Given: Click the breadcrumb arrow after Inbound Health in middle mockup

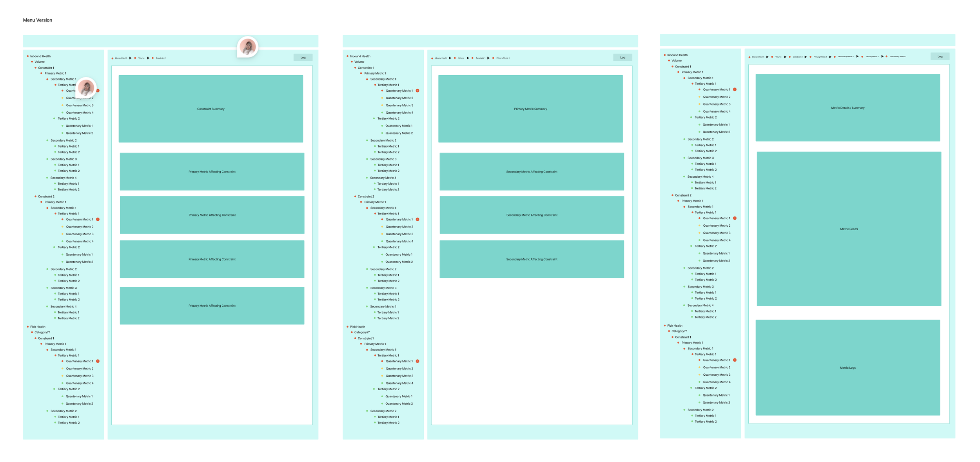Looking at the screenshot, I should coord(450,58).
